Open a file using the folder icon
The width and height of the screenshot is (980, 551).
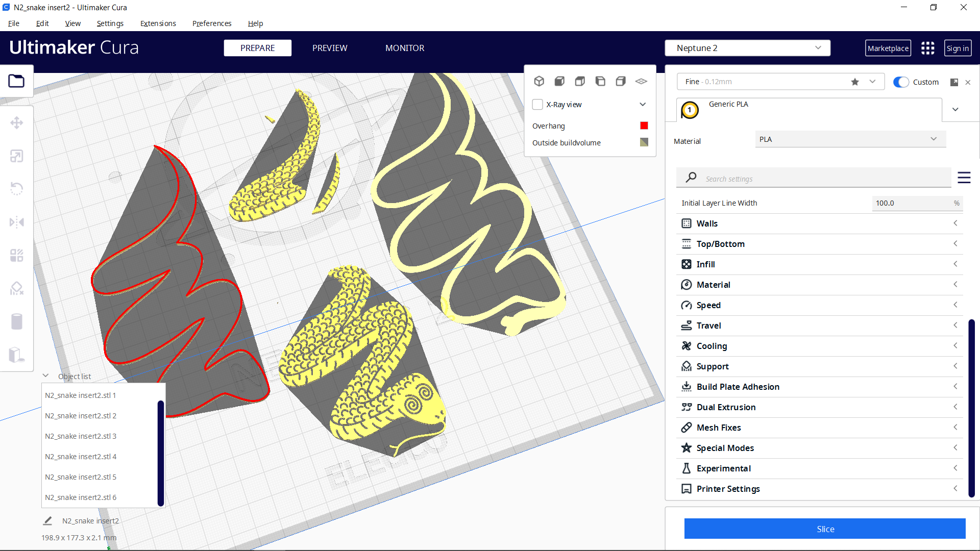(17, 81)
